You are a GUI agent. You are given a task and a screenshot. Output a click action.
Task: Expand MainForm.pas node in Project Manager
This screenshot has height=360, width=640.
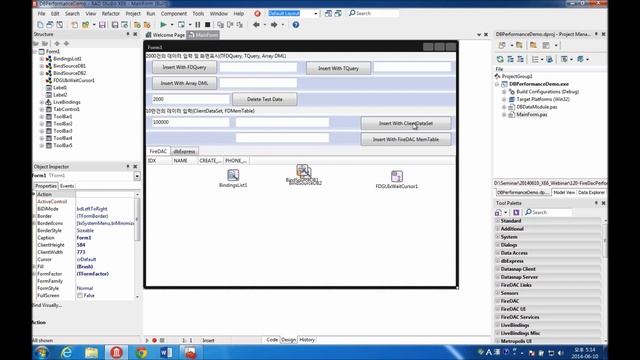pyautogui.click(x=504, y=115)
